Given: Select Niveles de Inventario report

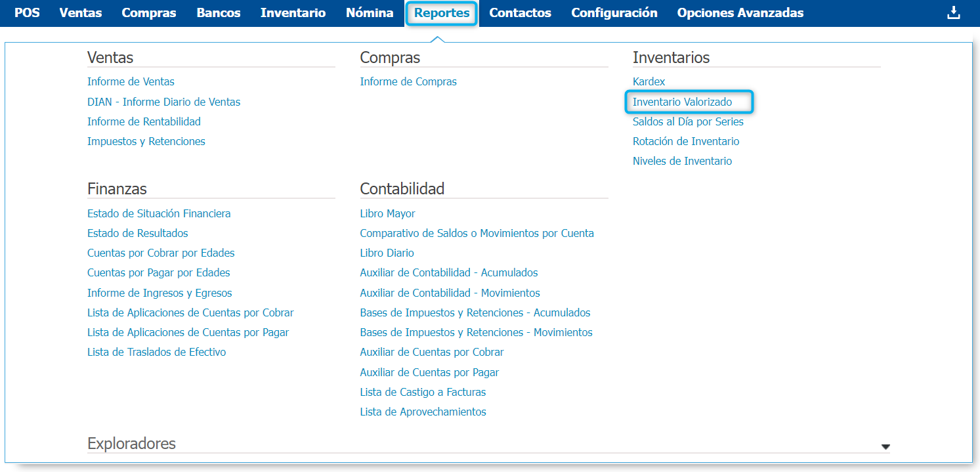Looking at the screenshot, I should point(682,161).
